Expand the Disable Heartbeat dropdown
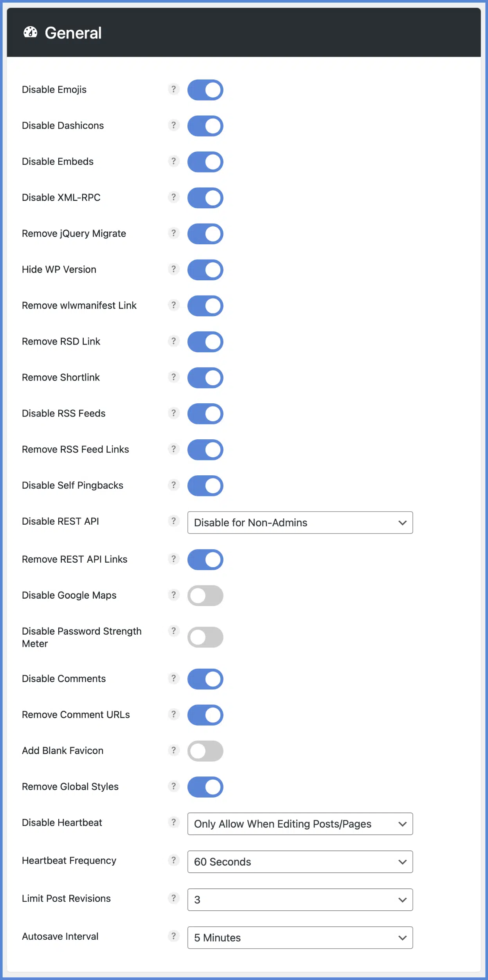Image resolution: width=488 pixels, height=980 pixels. pyautogui.click(x=300, y=824)
